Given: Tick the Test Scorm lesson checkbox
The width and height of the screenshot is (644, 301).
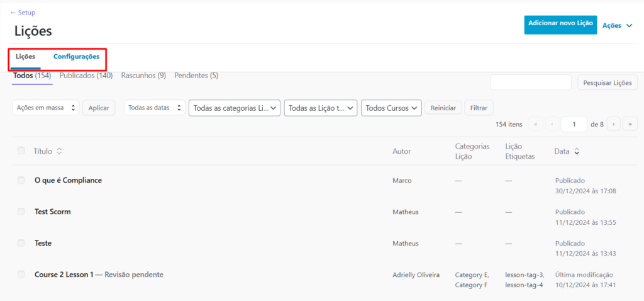Looking at the screenshot, I should (x=21, y=212).
